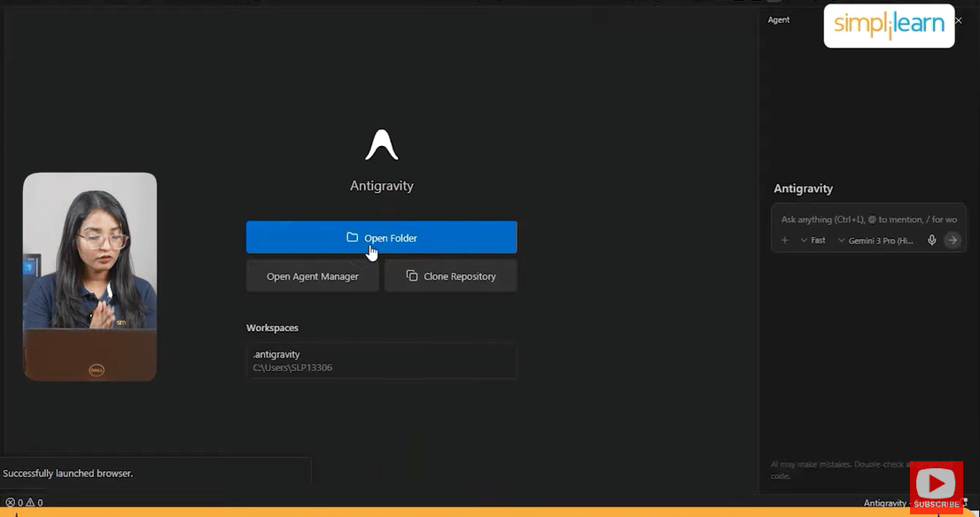Screen dimensions: 980x517
Task: Open the Agent Manager
Action: click(x=312, y=276)
